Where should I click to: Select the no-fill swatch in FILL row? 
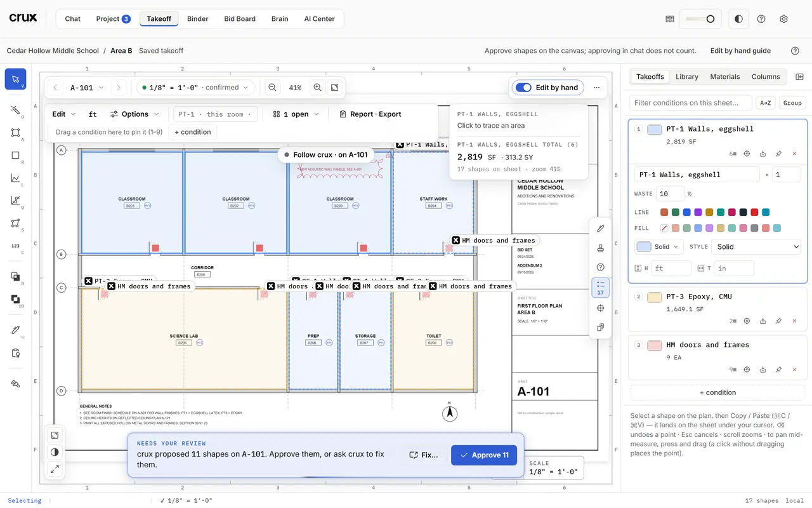coord(664,228)
